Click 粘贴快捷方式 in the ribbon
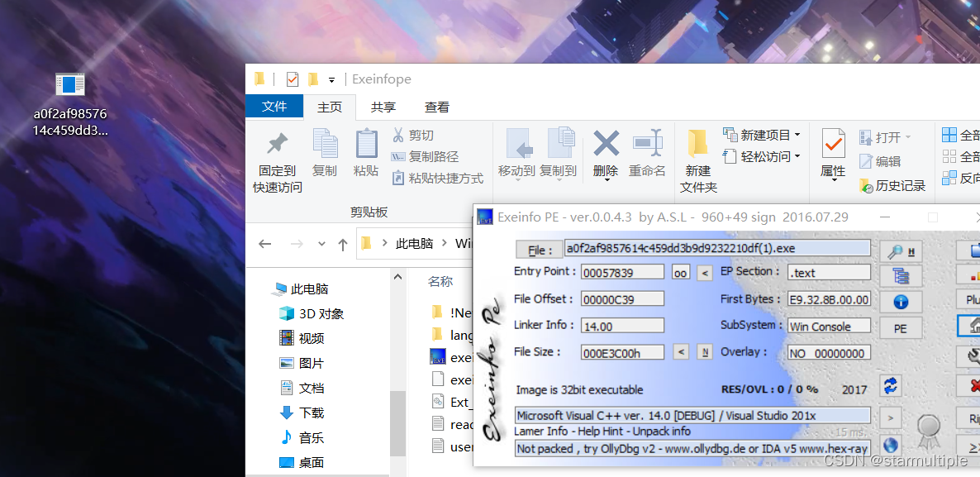980x477 pixels. pos(437,179)
